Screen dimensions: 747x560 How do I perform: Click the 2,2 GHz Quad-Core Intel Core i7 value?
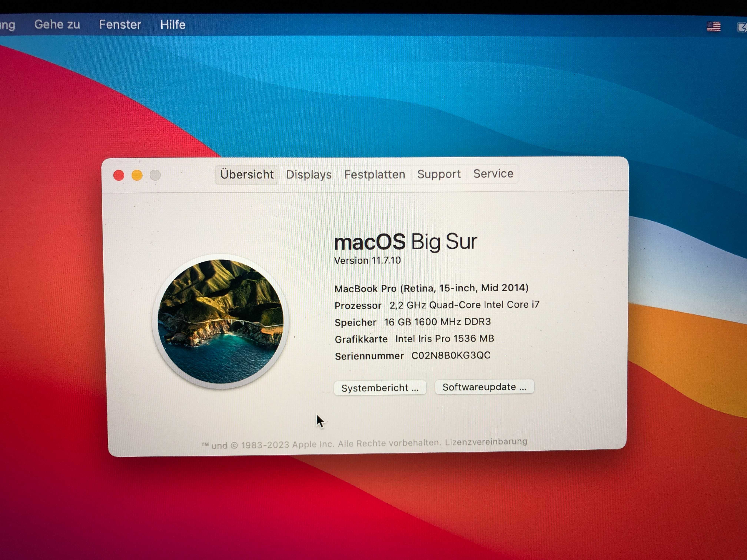464,305
